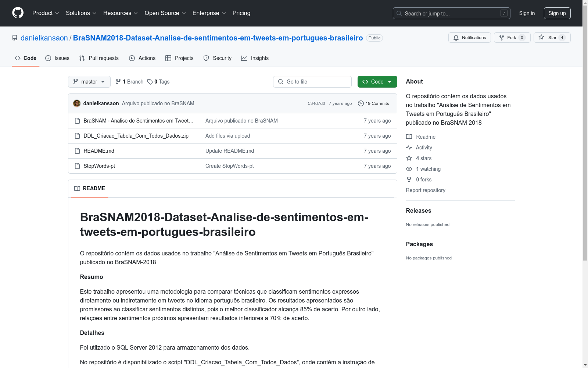Viewport: 588px width, 368px height.
Task: Open the Projects tab
Action: [x=179, y=58]
